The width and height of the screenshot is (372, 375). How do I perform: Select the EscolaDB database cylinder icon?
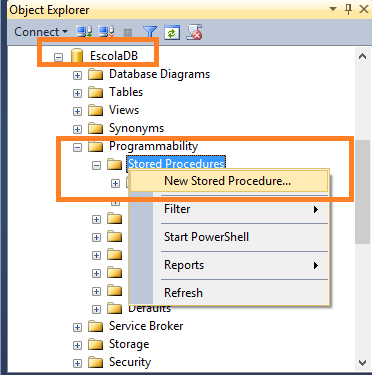click(77, 56)
